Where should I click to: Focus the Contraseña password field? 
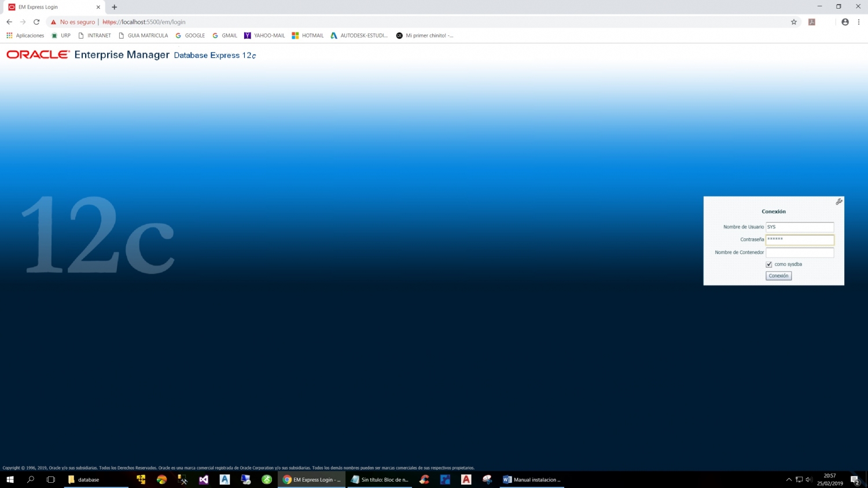[800, 239]
